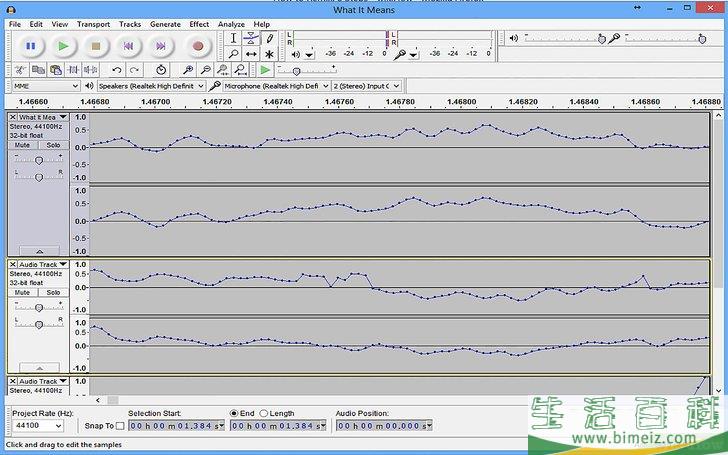Solo the second Audio Track
Screen dimensions: 728x455
[53, 292]
